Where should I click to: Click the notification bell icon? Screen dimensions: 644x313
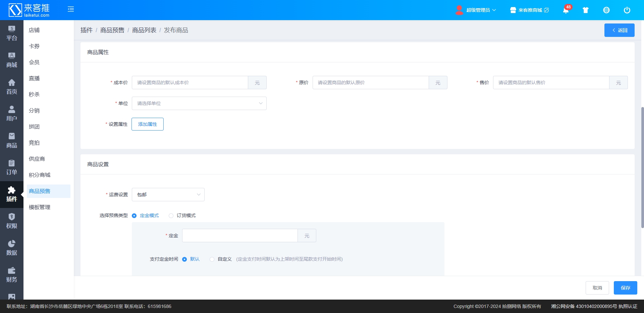566,10
